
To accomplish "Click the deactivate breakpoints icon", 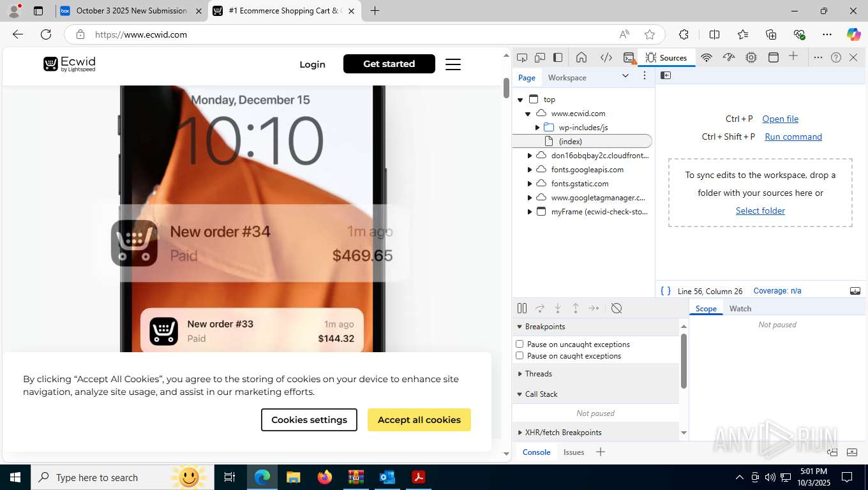I will tap(617, 308).
